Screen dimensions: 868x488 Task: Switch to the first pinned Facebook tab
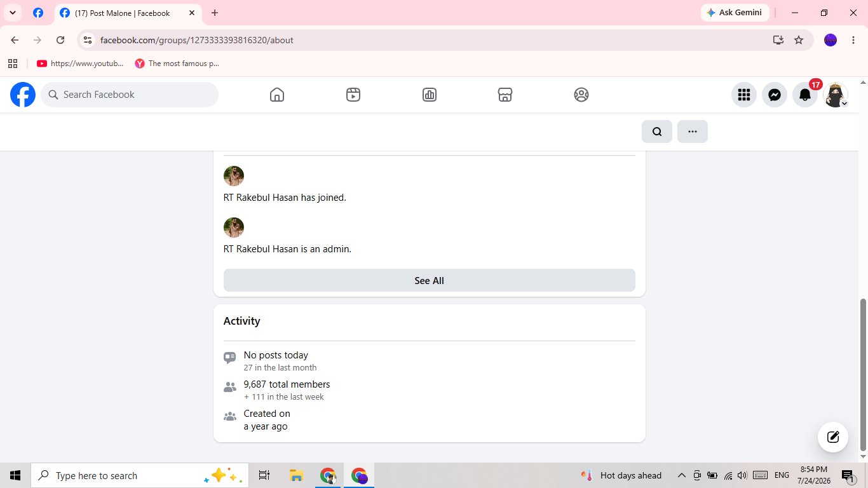pyautogui.click(x=38, y=13)
